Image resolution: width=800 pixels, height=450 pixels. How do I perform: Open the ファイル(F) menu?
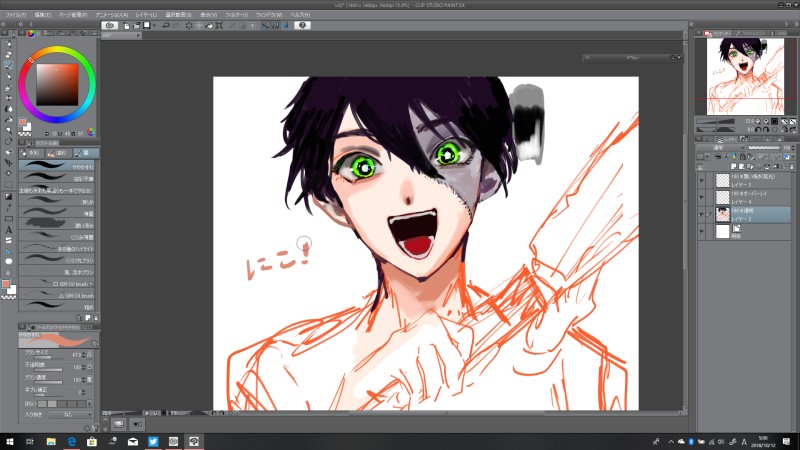coord(15,15)
